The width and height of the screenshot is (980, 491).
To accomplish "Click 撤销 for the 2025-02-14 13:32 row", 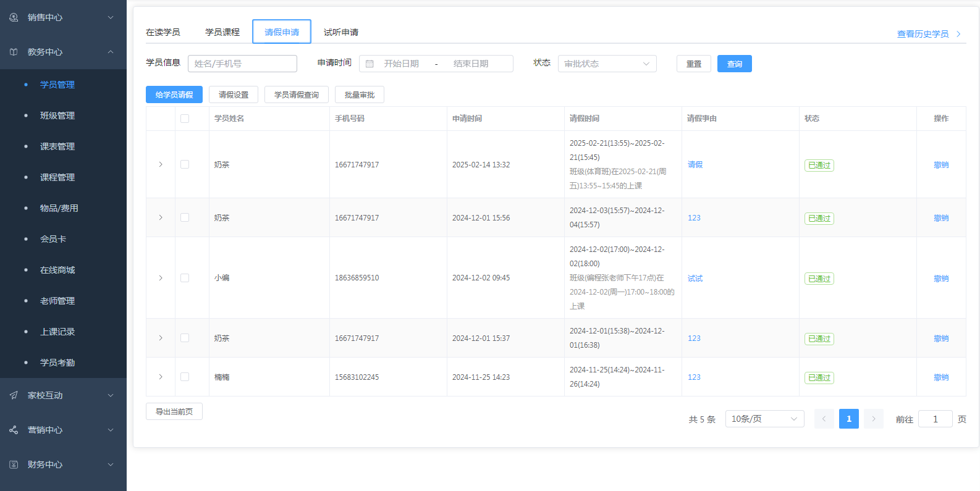I will click(x=941, y=165).
